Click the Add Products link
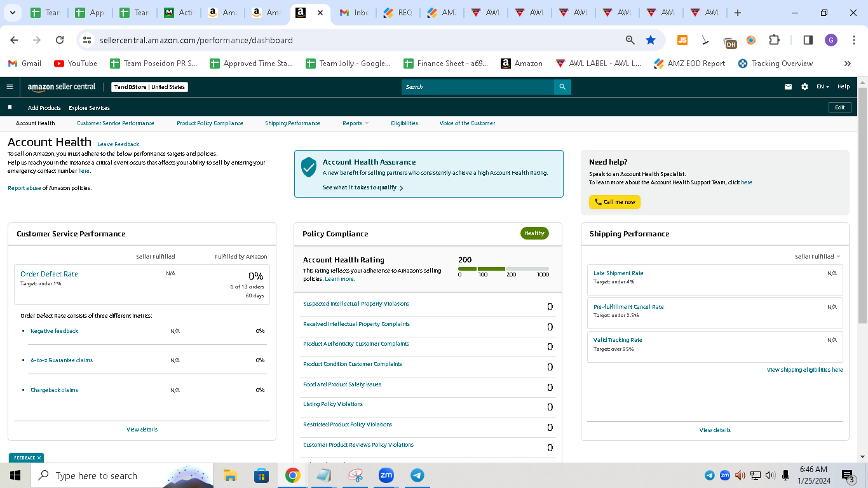The image size is (868, 488). tap(44, 108)
